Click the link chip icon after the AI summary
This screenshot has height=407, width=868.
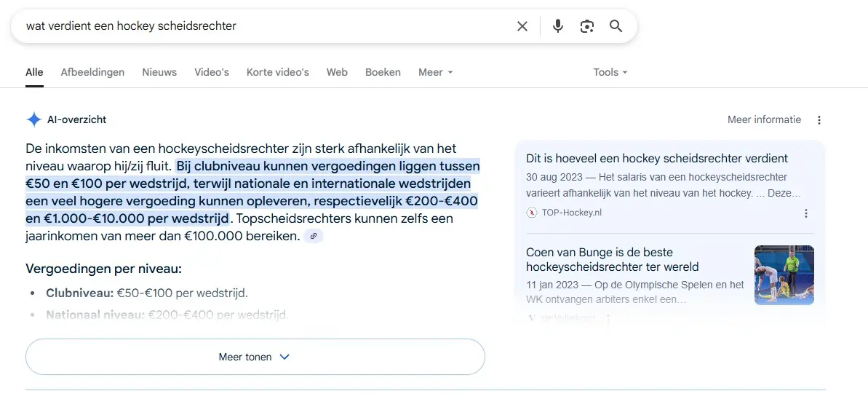point(314,236)
